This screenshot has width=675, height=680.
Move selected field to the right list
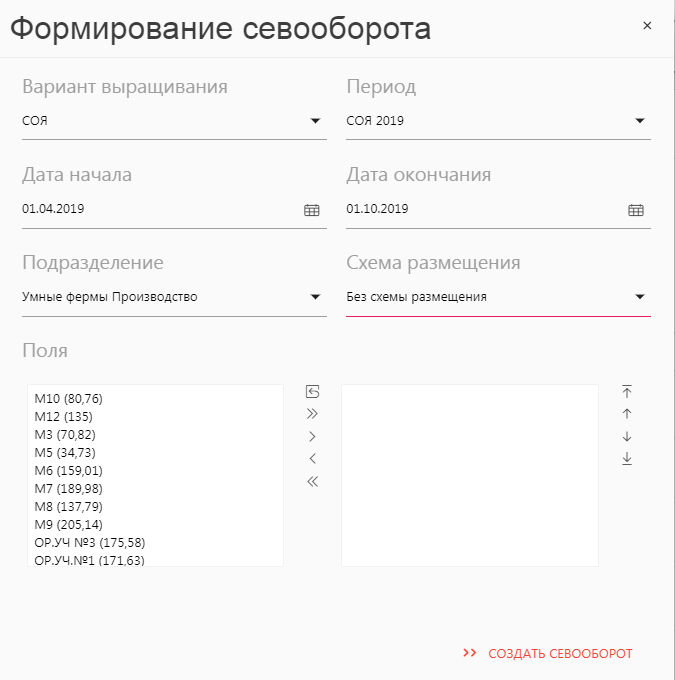pyautogui.click(x=312, y=436)
